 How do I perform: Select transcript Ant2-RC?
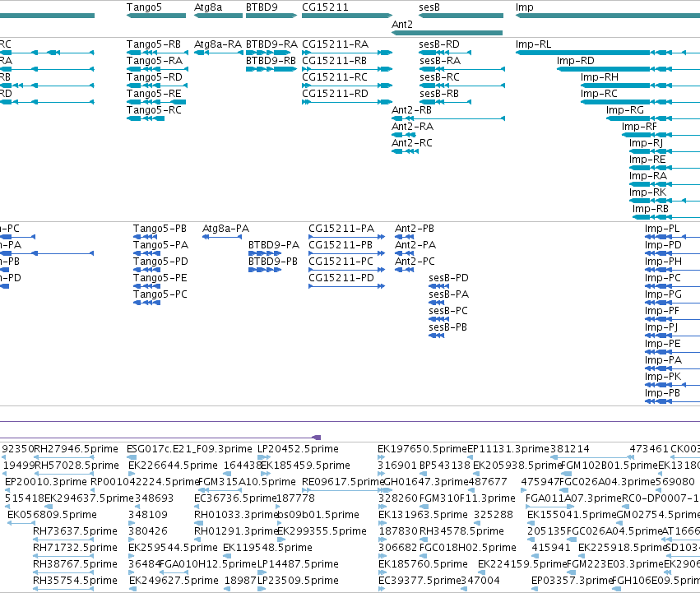click(405, 152)
